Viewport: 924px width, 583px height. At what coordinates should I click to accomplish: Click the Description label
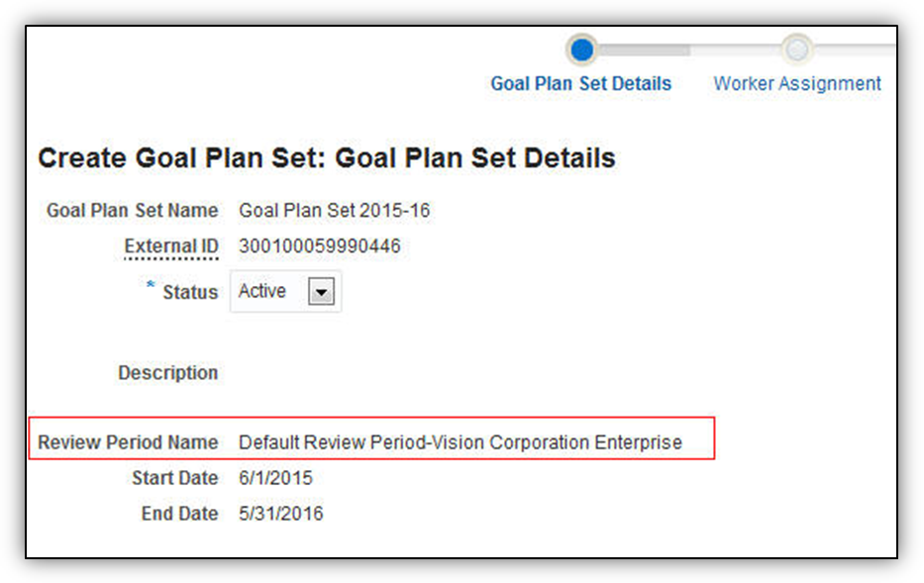(x=167, y=373)
